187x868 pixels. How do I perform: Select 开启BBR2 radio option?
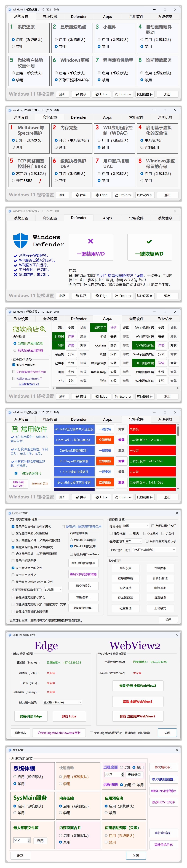pyautogui.click(x=22, y=181)
